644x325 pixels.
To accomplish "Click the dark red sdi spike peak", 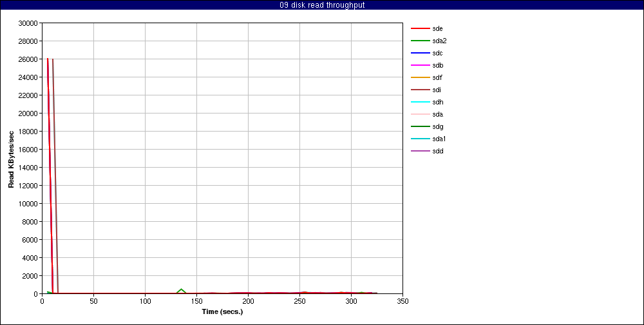I will tap(53, 59).
